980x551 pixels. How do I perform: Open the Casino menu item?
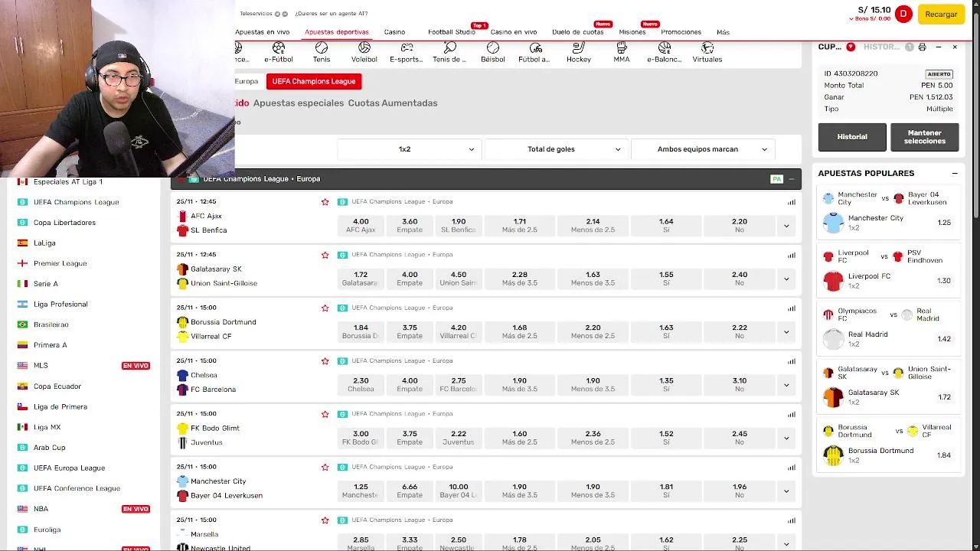point(394,32)
